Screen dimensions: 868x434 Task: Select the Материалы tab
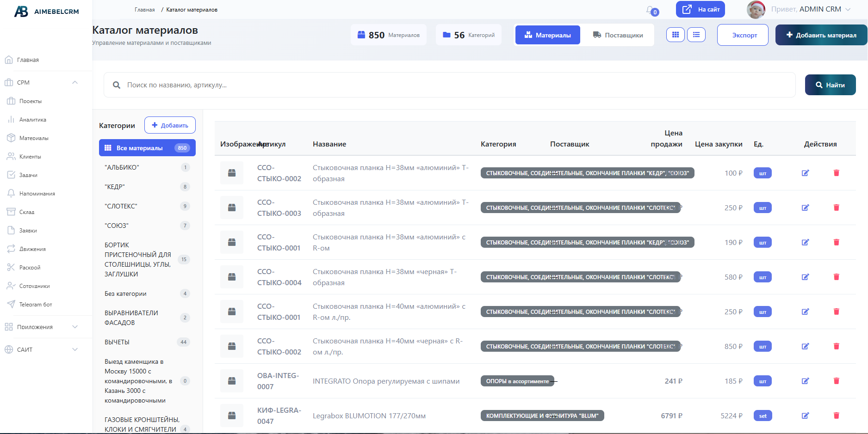point(547,35)
